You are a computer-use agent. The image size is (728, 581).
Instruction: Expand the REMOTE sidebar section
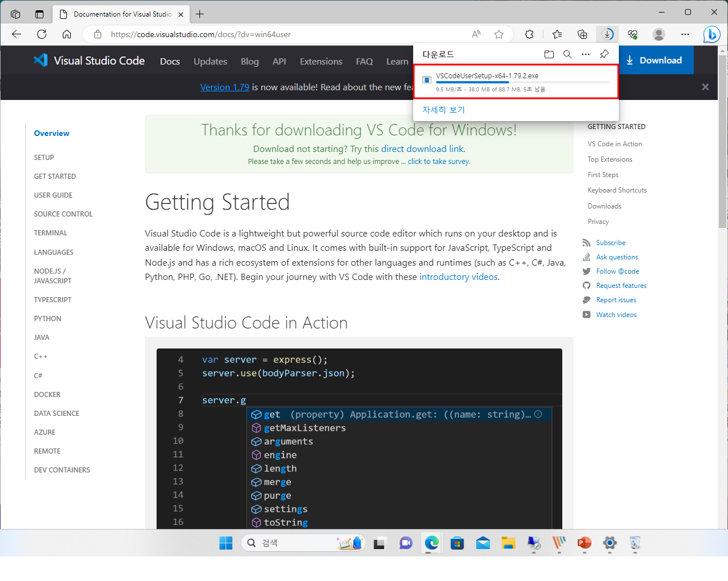tap(47, 451)
